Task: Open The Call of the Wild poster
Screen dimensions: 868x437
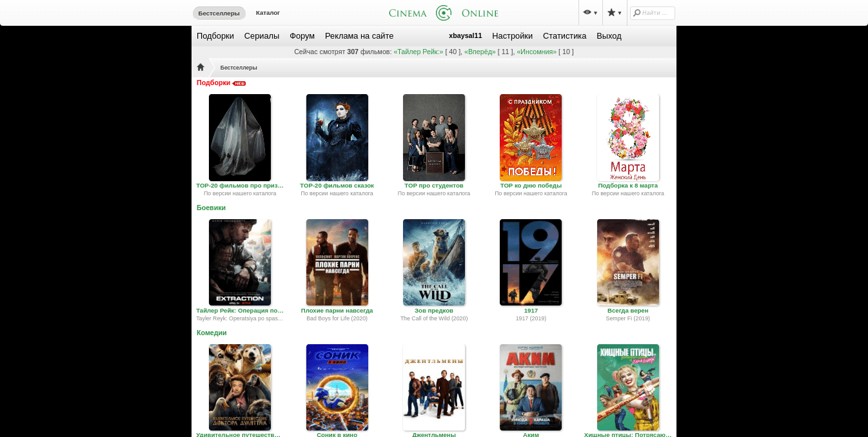Action: (434, 262)
